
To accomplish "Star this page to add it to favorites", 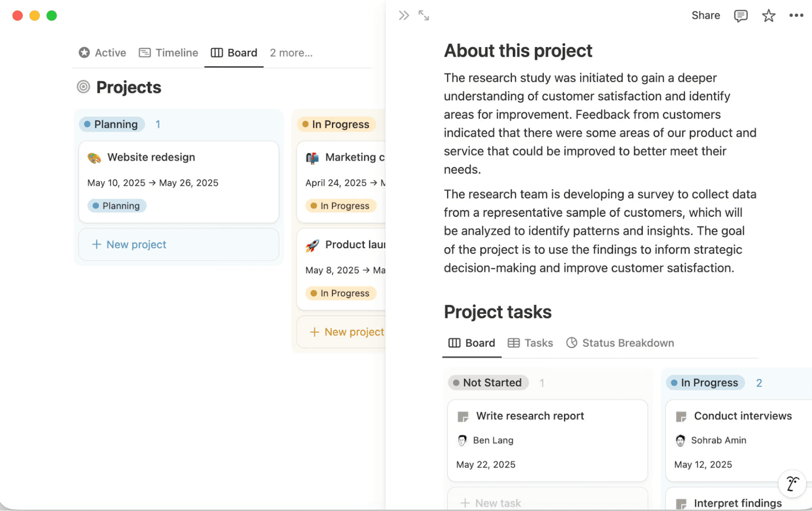I will coord(768,15).
